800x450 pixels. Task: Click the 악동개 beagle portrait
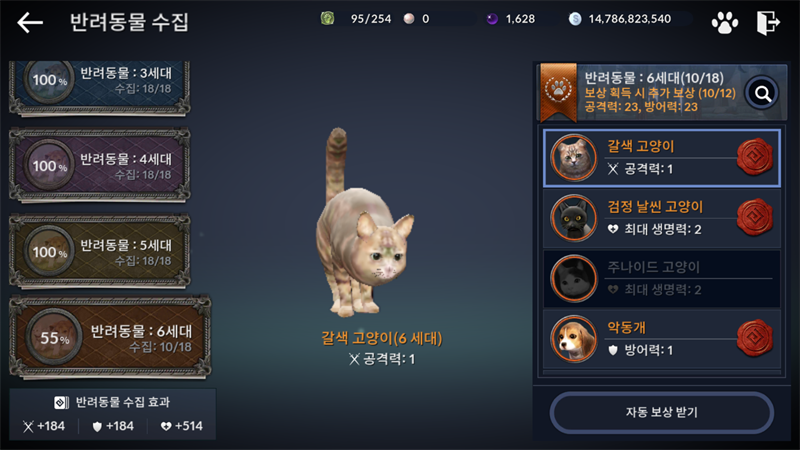click(x=574, y=338)
